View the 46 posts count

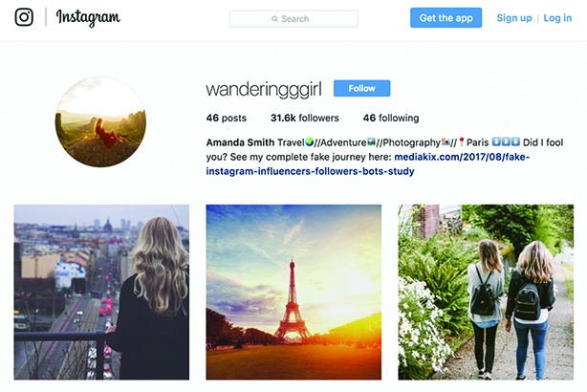pyautogui.click(x=227, y=118)
